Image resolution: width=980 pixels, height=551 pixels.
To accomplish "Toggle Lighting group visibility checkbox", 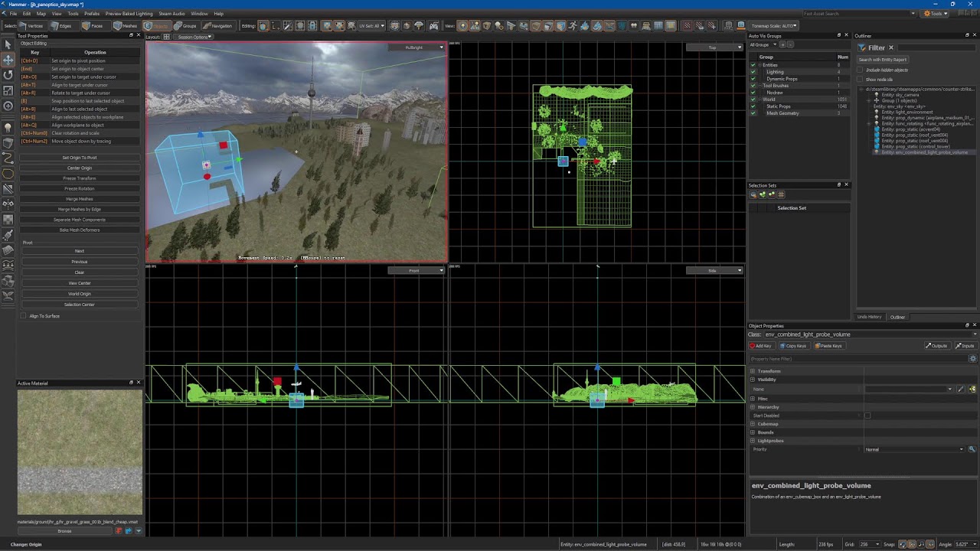I will [753, 72].
